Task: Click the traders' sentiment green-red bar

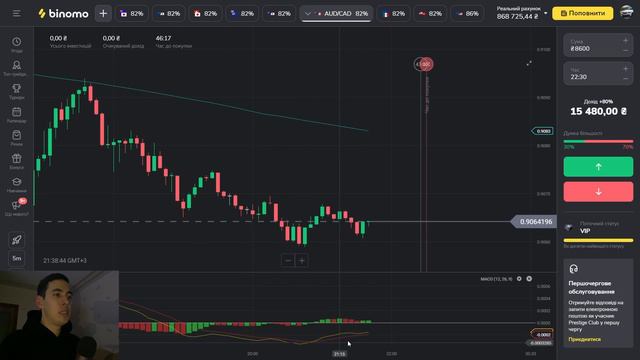Action: pyautogui.click(x=598, y=141)
